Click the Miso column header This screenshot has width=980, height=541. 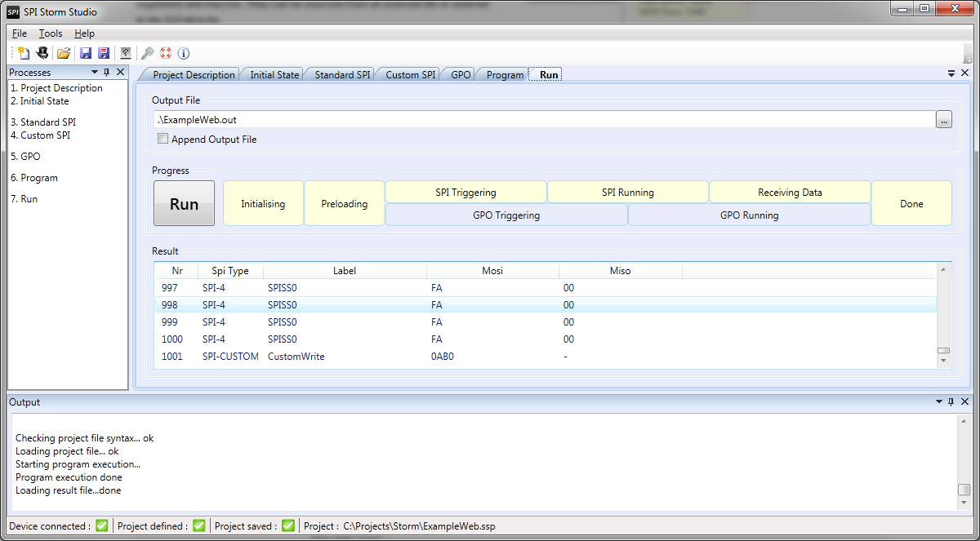click(620, 271)
